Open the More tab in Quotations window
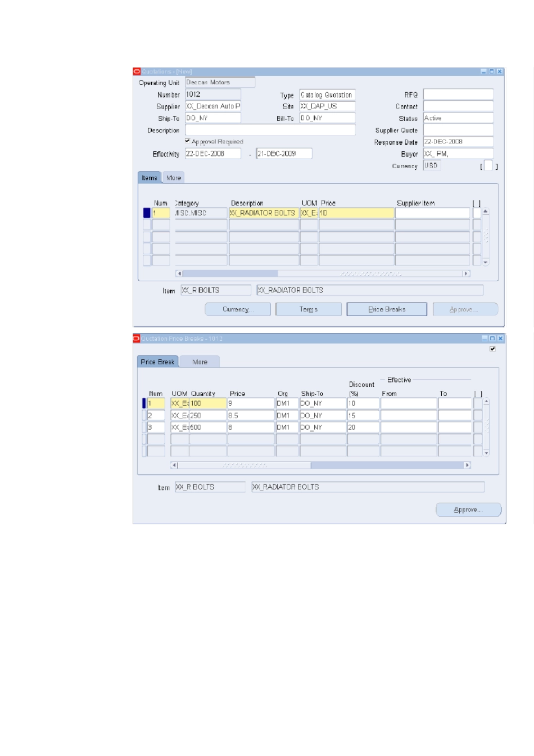The image size is (534, 756). click(174, 178)
